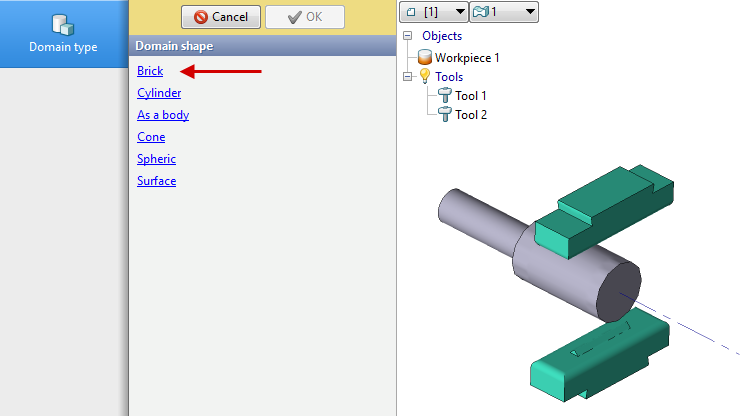The height and width of the screenshot is (416, 751).
Task: Open the [1] operation dropdown
Action: click(x=433, y=12)
